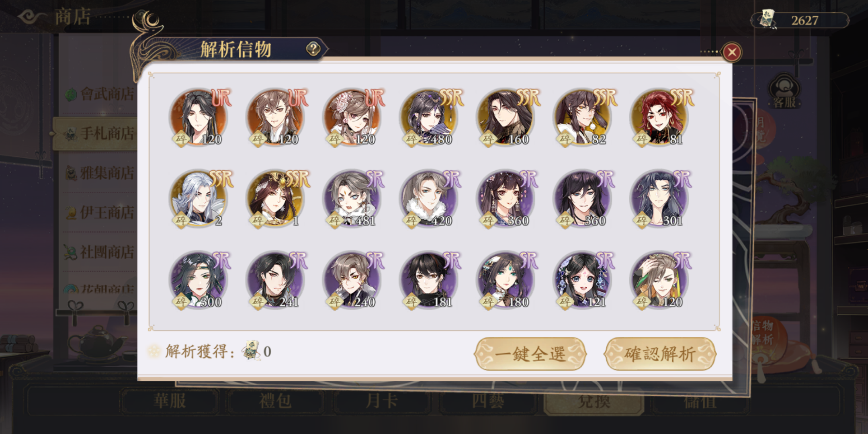Select the SR fragment with 300 count
The image size is (868, 434).
[199, 280]
